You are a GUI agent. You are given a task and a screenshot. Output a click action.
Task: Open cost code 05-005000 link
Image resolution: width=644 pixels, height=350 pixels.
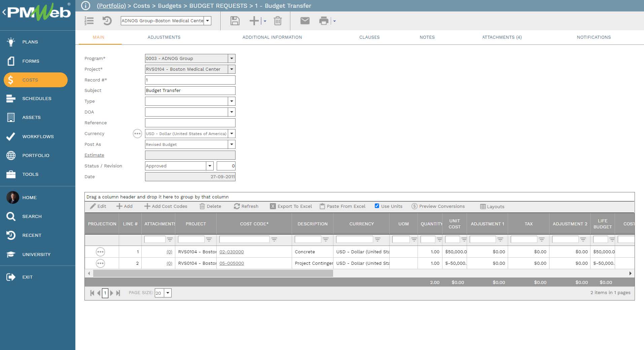coord(231,263)
